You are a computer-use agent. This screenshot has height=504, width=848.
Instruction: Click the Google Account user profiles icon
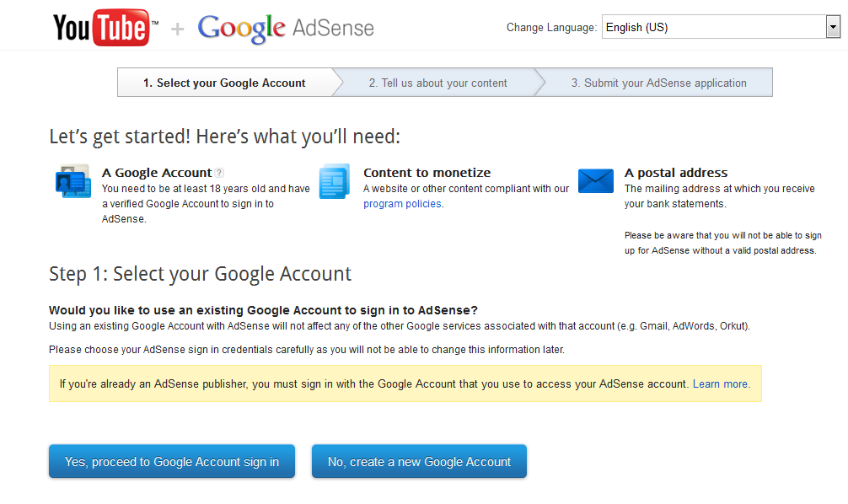click(72, 180)
